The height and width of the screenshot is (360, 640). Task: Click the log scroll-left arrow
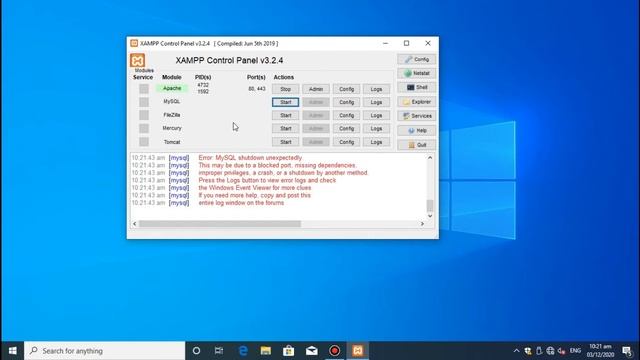tap(135, 224)
